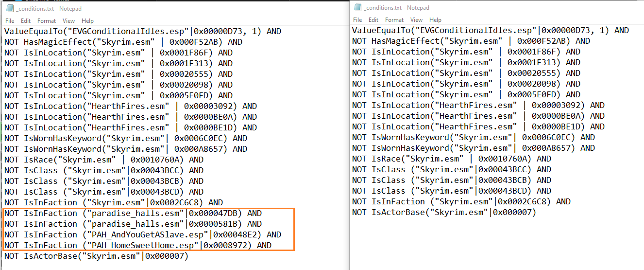Click IsActorBase line in left window

point(96,256)
